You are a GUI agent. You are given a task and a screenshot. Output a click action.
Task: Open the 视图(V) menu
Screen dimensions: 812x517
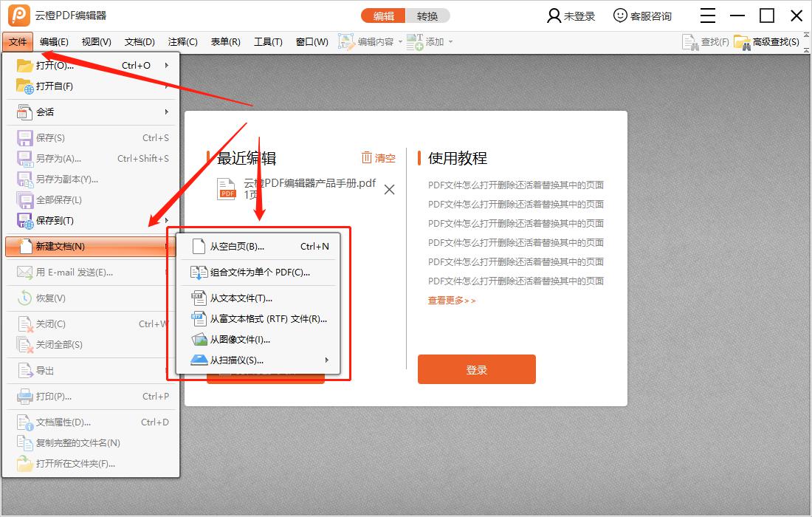point(94,41)
